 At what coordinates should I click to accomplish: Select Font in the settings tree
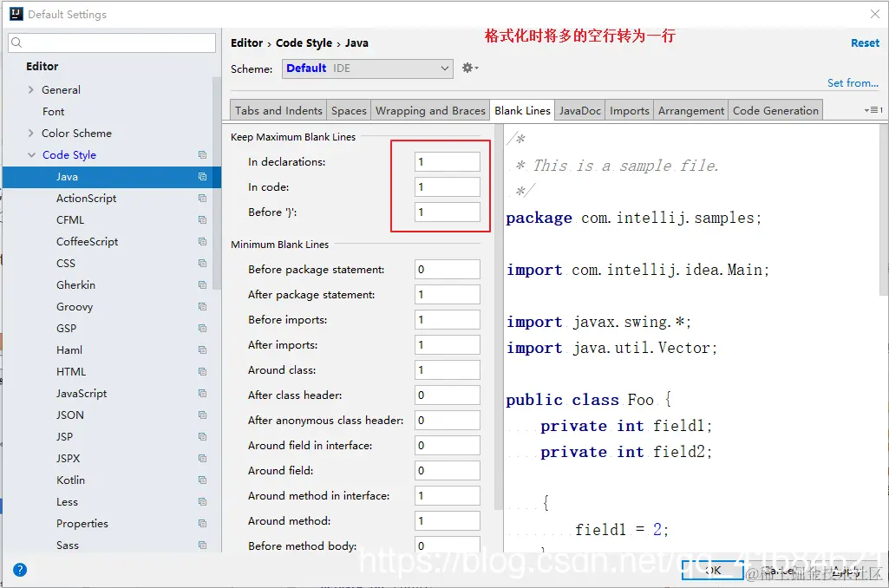53,112
